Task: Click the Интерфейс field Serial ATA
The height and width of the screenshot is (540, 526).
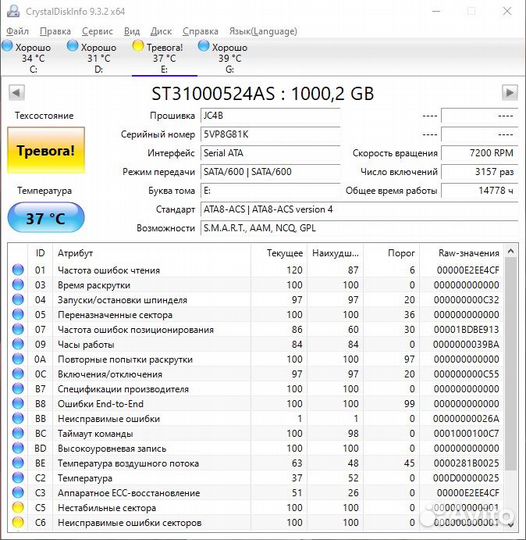Action: [270, 153]
